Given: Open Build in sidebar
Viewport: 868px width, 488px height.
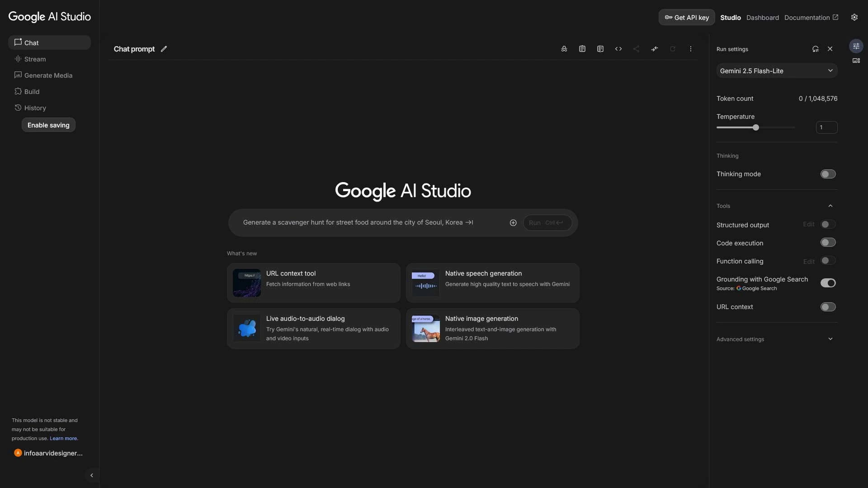Looking at the screenshot, I should [x=49, y=91].
